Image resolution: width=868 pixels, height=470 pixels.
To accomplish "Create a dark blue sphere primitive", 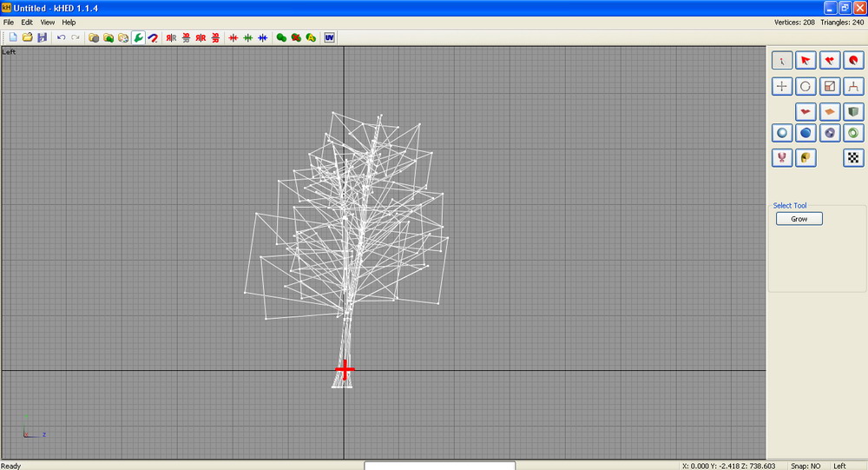I will [x=806, y=133].
